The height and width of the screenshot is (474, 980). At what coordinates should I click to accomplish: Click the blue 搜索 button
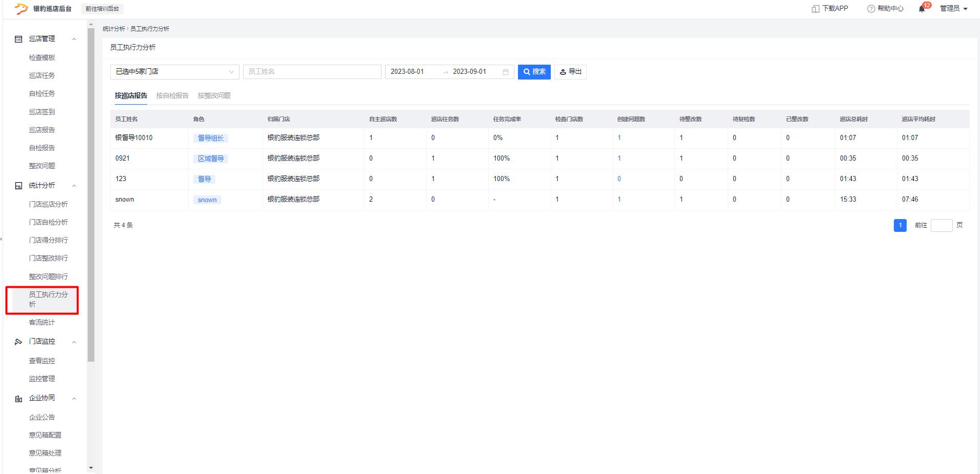(534, 72)
